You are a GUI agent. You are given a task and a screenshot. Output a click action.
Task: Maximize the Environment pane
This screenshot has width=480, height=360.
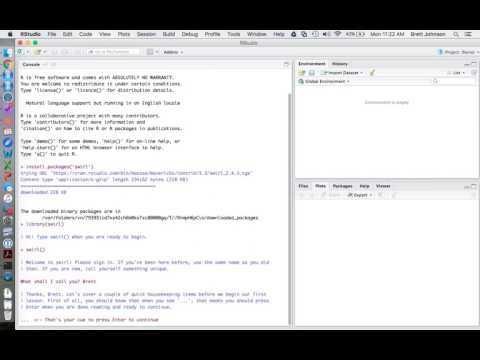(x=474, y=64)
